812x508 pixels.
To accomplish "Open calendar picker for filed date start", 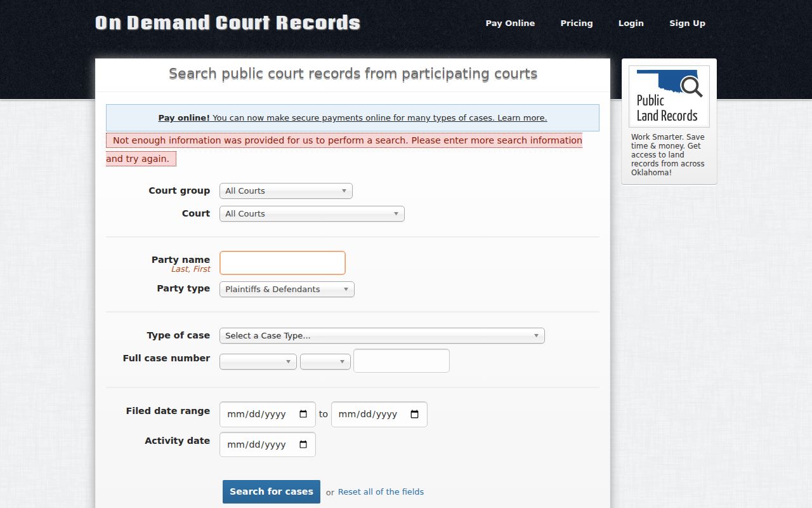I will (303, 414).
